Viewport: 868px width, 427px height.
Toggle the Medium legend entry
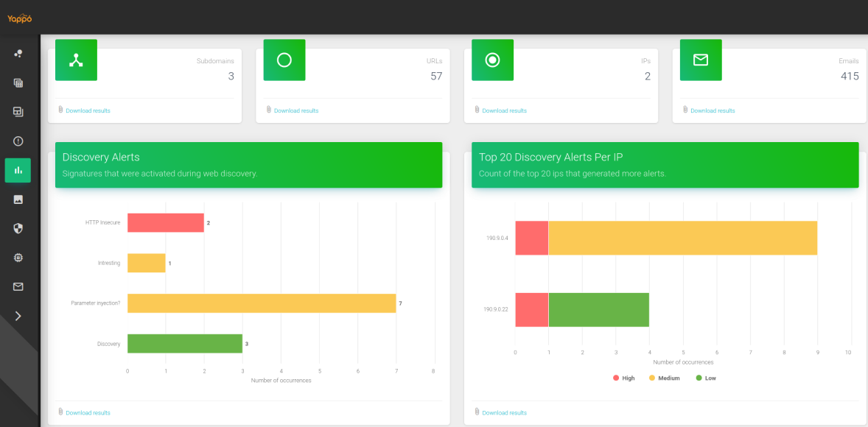[x=665, y=378]
